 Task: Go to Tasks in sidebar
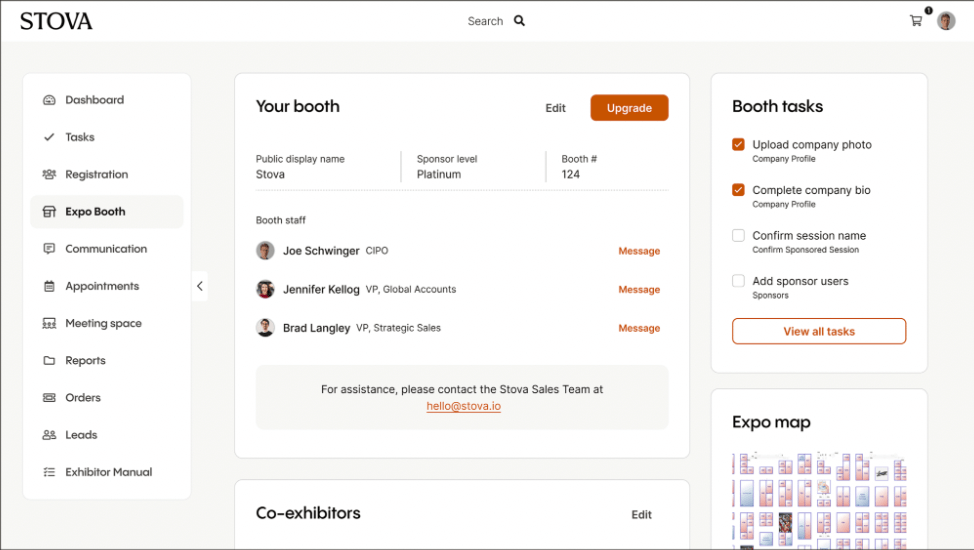107,137
